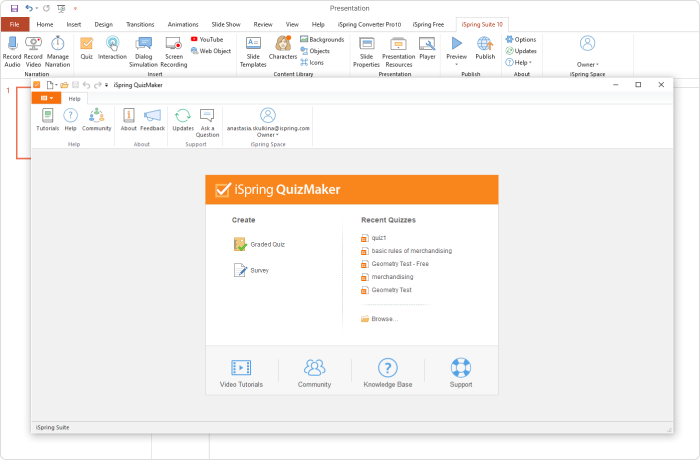Expand new document dropdown in QuizMaker
Image resolution: width=700 pixels, height=460 pixels.
pyautogui.click(x=56, y=85)
